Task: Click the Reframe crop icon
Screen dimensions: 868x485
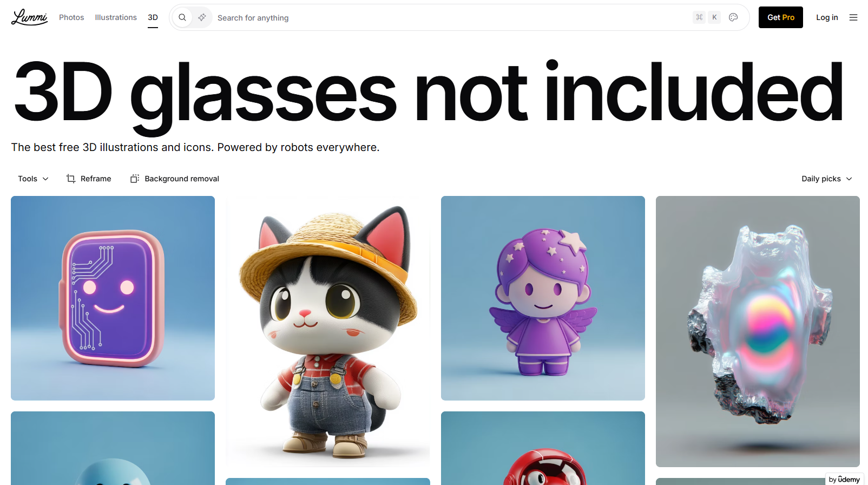Action: [71, 179]
